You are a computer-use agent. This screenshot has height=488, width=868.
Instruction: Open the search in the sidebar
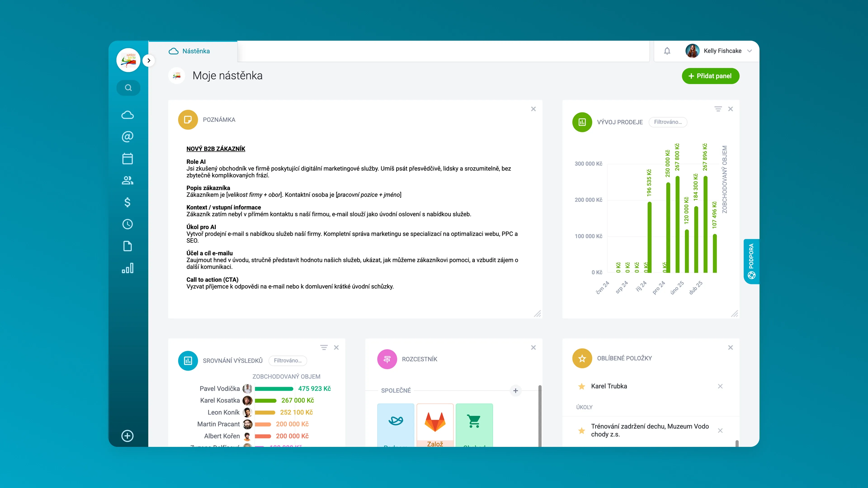point(128,88)
